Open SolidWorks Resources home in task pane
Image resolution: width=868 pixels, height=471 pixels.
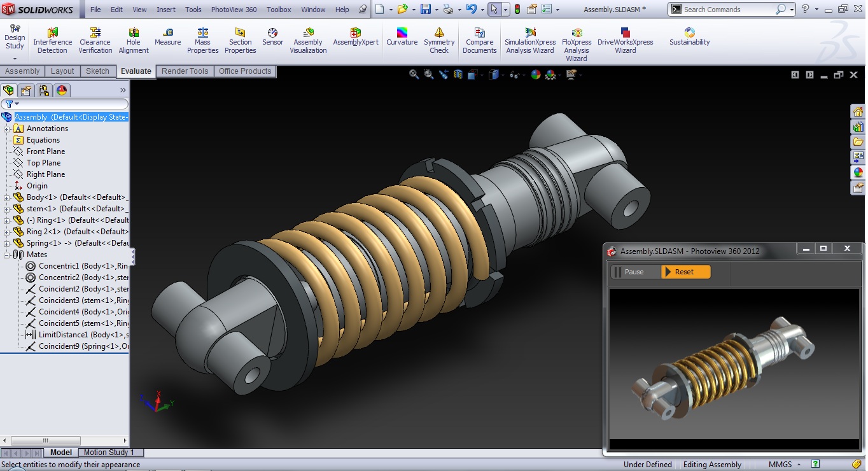[x=858, y=111]
